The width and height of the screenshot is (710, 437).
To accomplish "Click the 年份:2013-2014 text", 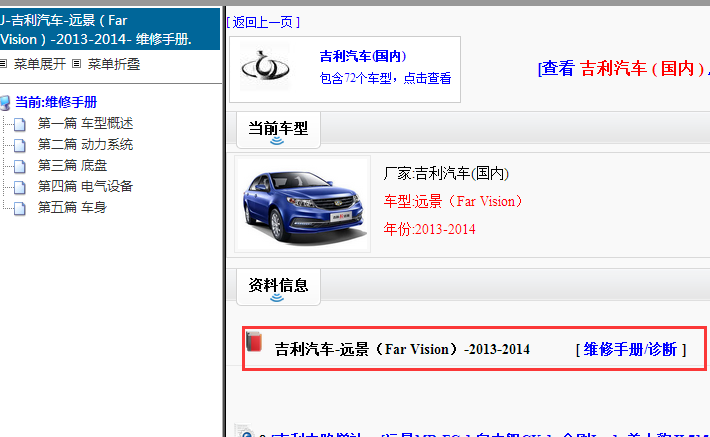I will point(429,229).
